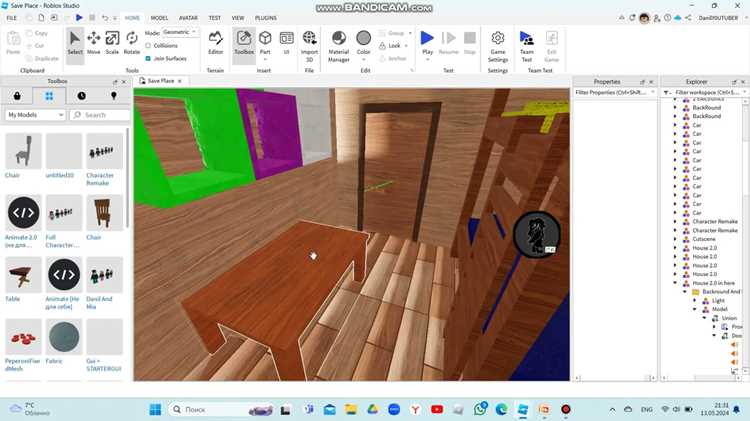Open the Material Manager
750x421 pixels.
[x=339, y=46]
